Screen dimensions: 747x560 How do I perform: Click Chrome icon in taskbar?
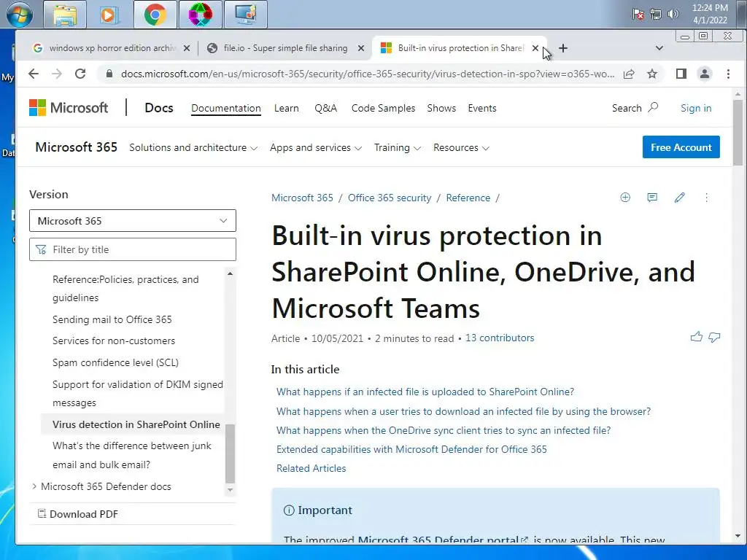click(155, 15)
